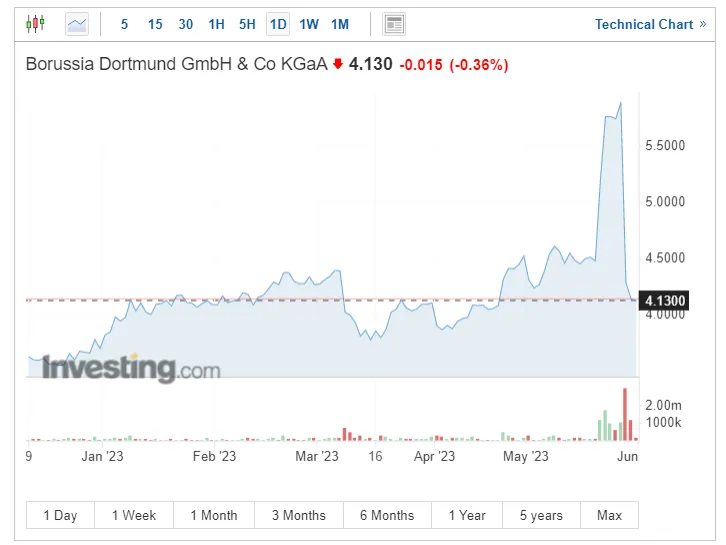
Task: Click the 5.5000 axis label
Action: 665,145
